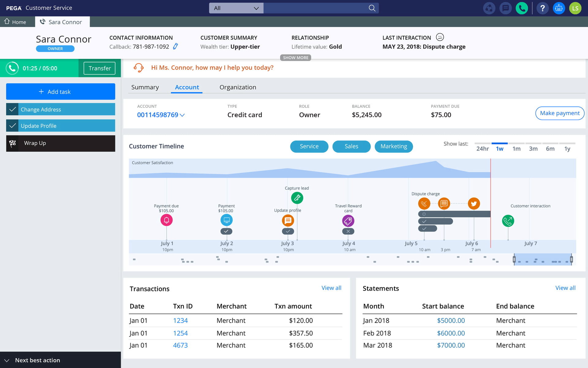Toggle the Service timeline filter
The width and height of the screenshot is (588, 368).
(x=309, y=147)
